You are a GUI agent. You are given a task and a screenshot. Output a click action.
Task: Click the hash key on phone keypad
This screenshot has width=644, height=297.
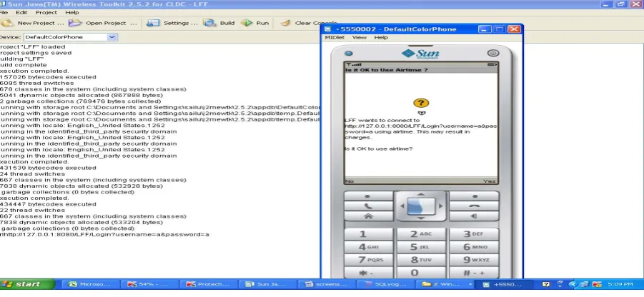coord(474,273)
